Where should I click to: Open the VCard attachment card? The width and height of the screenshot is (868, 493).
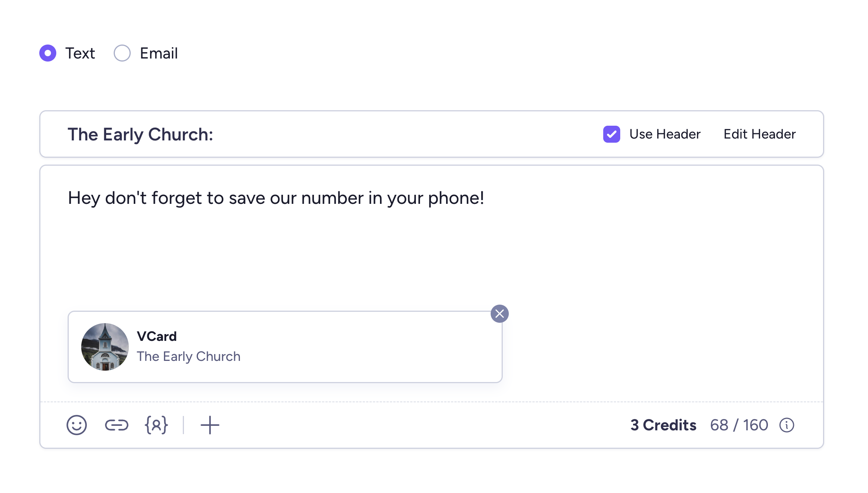tap(285, 347)
